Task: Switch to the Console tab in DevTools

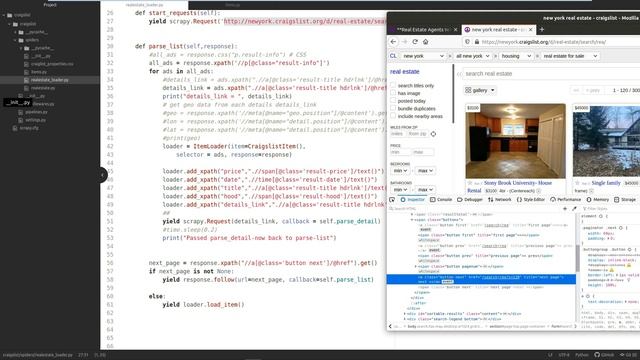Action: pos(441,200)
